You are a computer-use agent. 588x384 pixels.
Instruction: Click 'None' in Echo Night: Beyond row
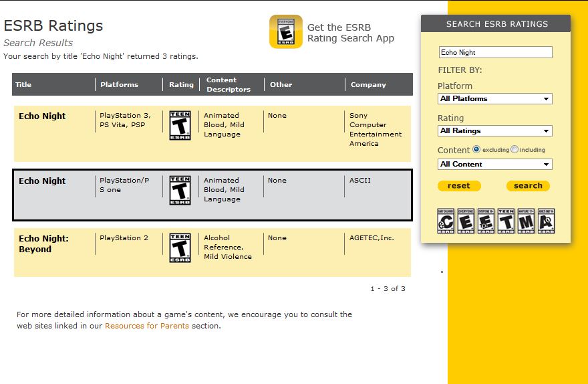[x=277, y=238]
